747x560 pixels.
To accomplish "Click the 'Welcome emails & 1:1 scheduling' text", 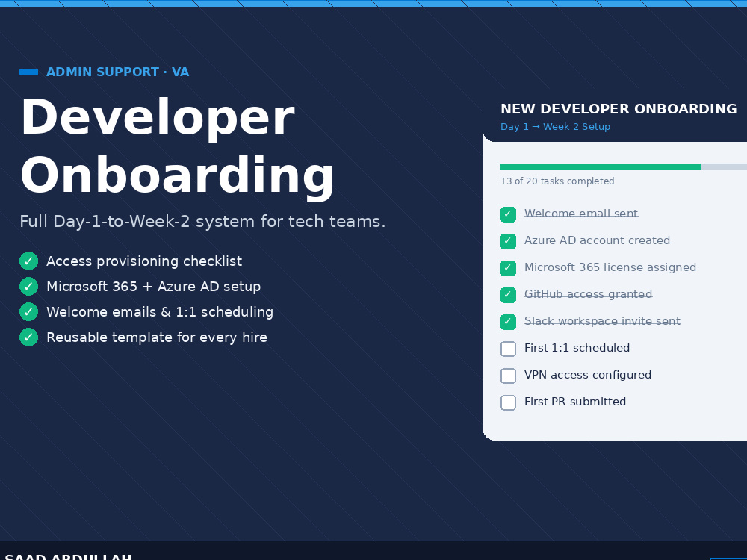I will click(160, 312).
